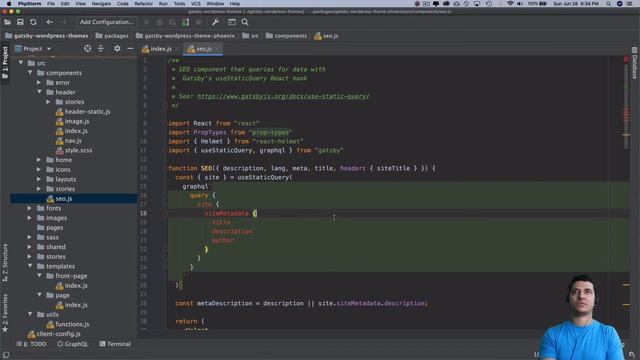Click the editor vertical scrollbar
Viewport: 640px width, 360px height.
(x=626, y=107)
